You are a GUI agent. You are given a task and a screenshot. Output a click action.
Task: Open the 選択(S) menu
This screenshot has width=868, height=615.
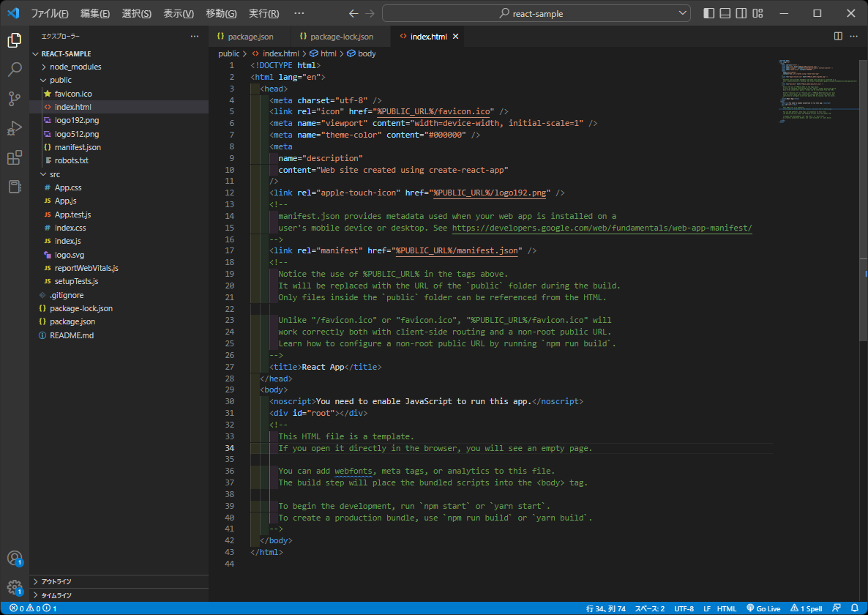pos(137,13)
